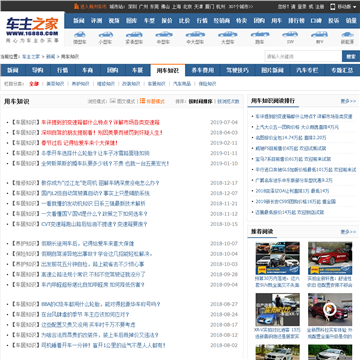Filter by 美容知识 category

[55, 84]
